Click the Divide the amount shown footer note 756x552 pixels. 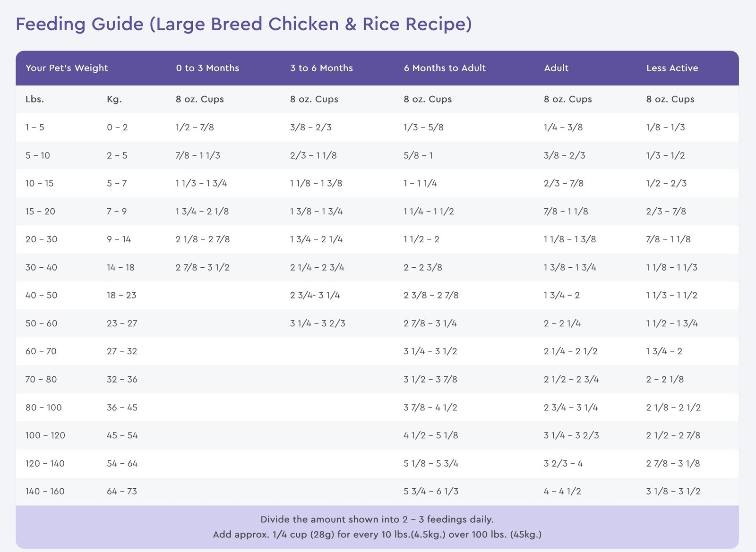(x=377, y=519)
